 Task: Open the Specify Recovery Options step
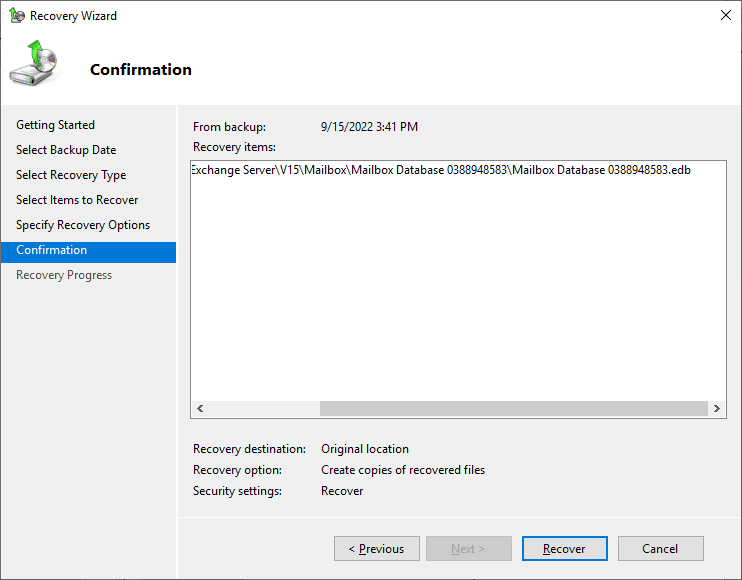pos(83,225)
